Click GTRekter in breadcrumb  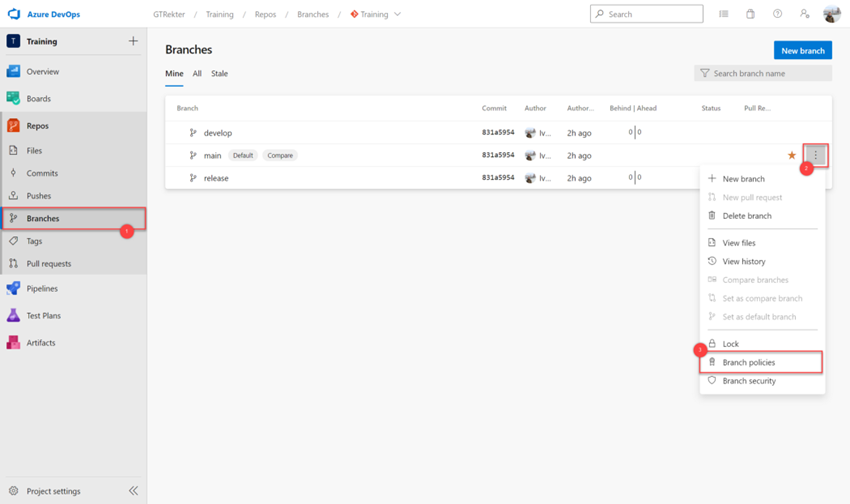169,14
